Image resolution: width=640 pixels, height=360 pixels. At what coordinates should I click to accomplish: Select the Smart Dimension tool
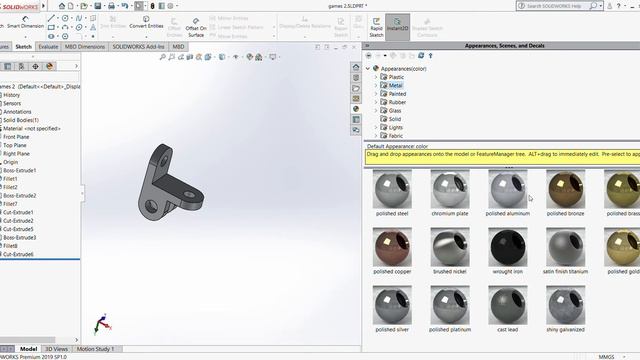coord(25,22)
